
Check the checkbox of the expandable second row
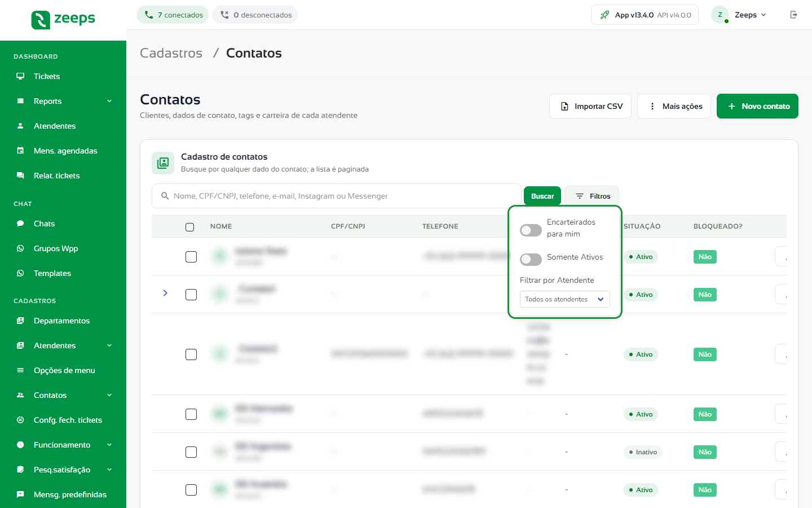click(x=191, y=295)
